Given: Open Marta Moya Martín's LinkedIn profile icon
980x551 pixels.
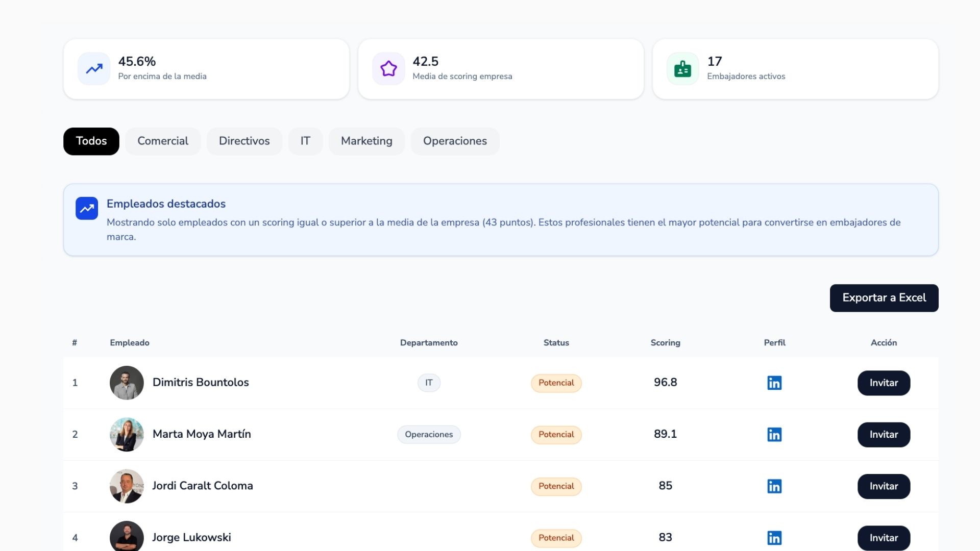Looking at the screenshot, I should point(774,434).
